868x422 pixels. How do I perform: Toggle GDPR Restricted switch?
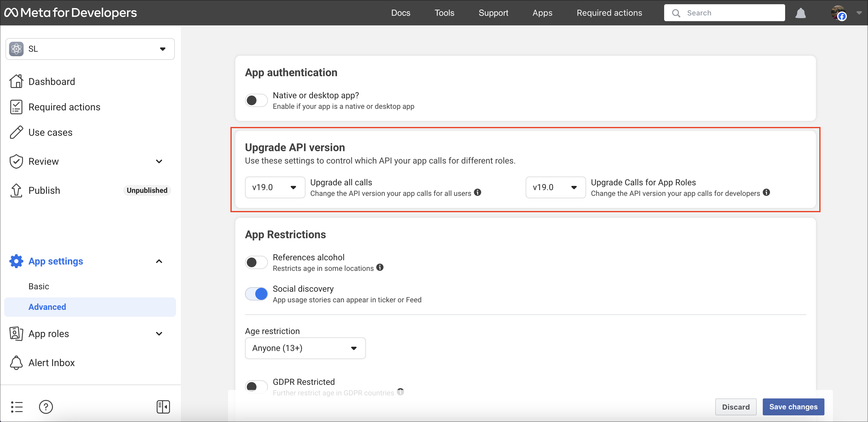click(256, 386)
